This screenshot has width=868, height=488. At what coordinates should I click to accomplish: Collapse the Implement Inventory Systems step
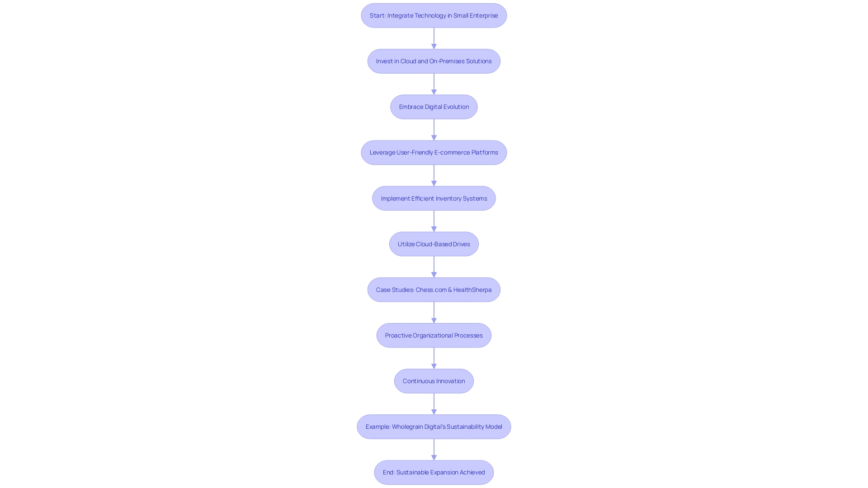pos(434,198)
